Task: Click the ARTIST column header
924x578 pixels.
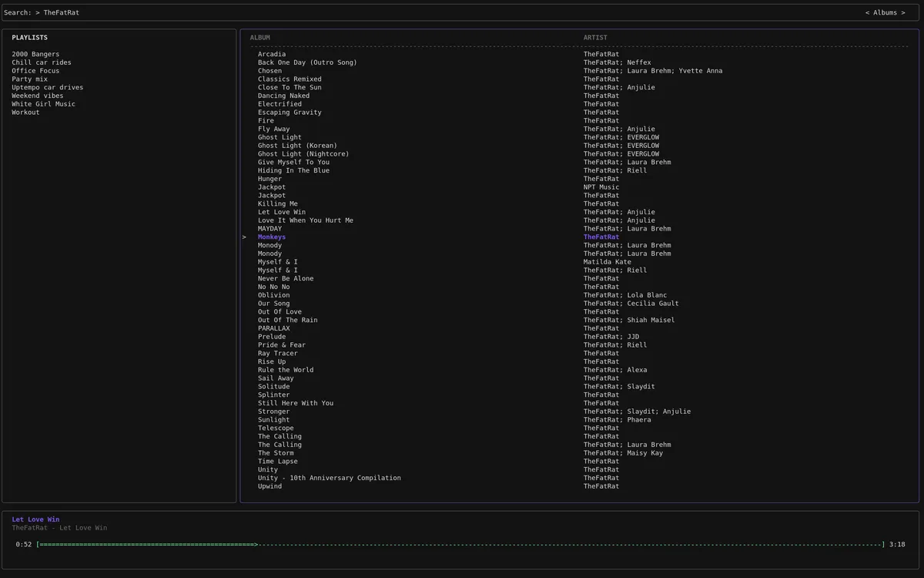Action: click(595, 38)
